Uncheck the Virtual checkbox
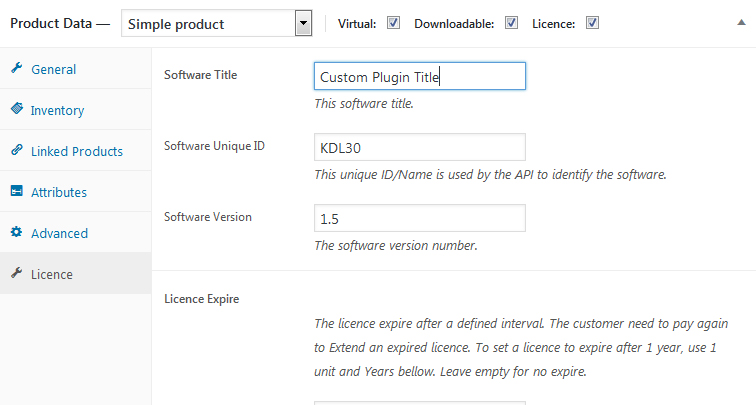 coord(393,23)
